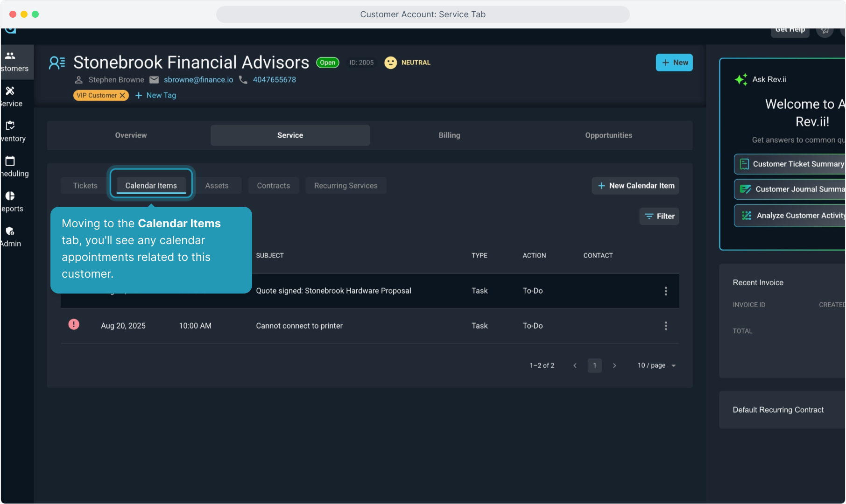Open the Inventory sidebar icon
Screen dimensions: 846x504
click(x=10, y=126)
